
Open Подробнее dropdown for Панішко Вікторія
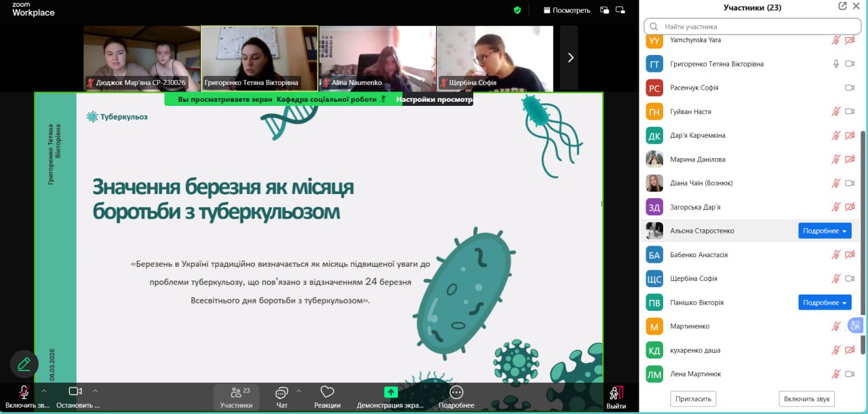pos(825,303)
